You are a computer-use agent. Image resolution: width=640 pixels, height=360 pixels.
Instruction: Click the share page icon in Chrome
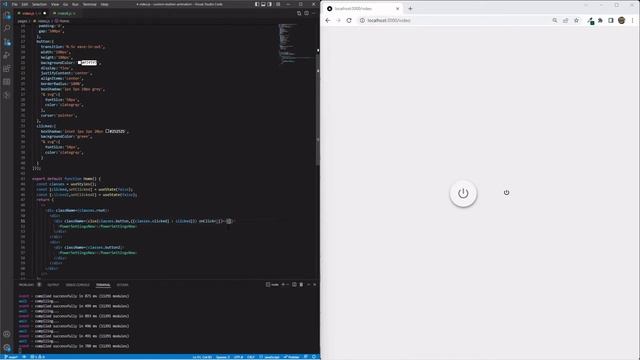click(565, 20)
